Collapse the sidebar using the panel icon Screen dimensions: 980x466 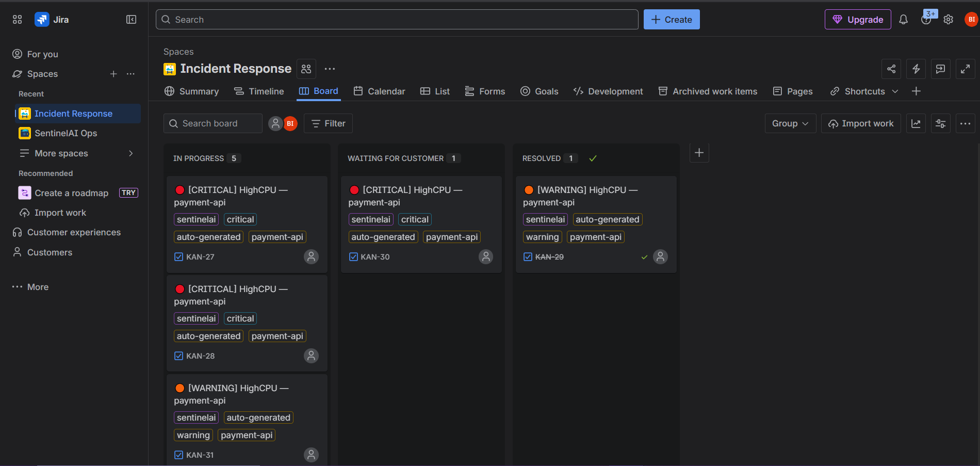pos(131,19)
